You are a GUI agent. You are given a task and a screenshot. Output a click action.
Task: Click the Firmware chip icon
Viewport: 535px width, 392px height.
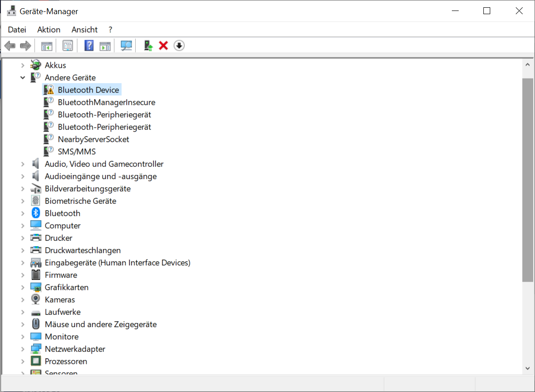36,275
